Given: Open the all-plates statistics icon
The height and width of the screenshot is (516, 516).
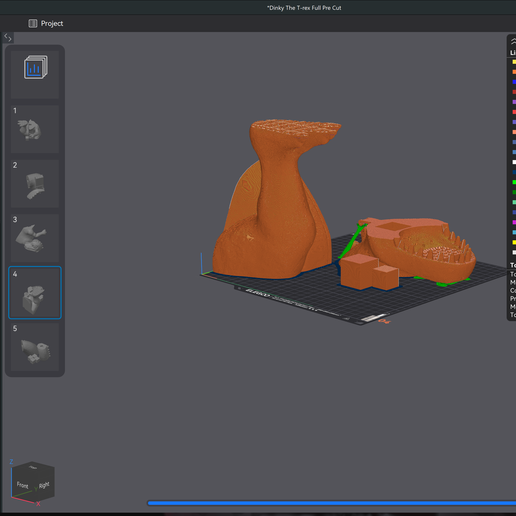Looking at the screenshot, I should click(35, 67).
